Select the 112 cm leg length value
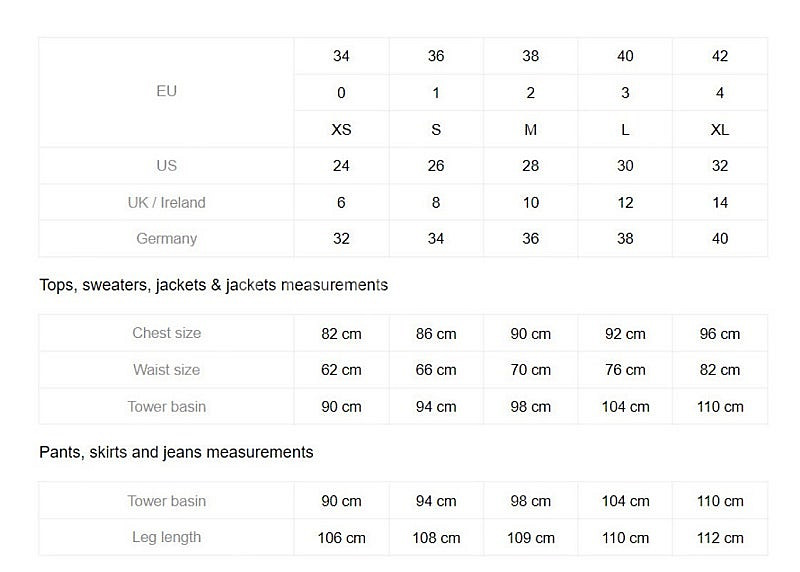This screenshot has height=572, width=800. point(719,538)
